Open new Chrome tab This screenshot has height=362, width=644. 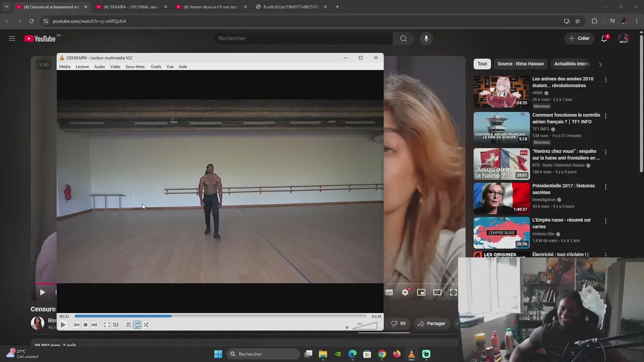[337, 7]
